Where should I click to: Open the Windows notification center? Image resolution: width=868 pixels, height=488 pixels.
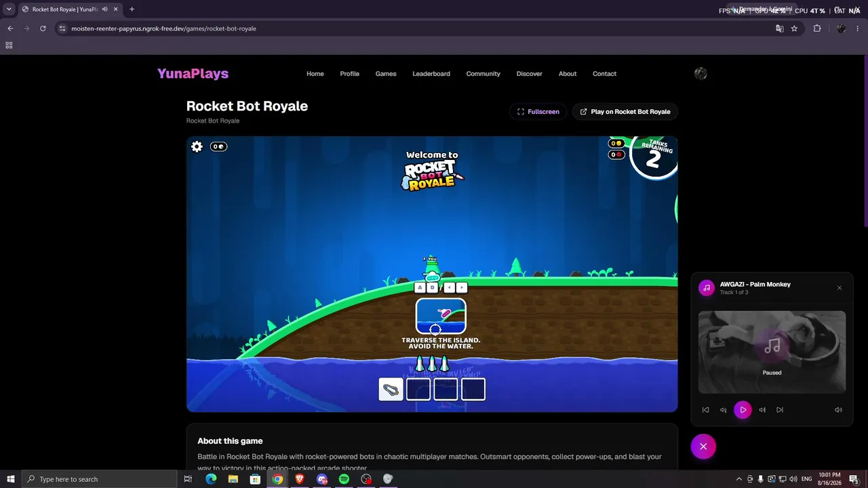pos(854,479)
